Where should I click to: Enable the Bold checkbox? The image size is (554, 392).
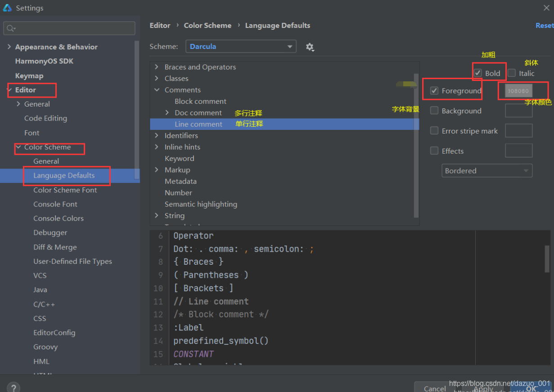click(478, 73)
